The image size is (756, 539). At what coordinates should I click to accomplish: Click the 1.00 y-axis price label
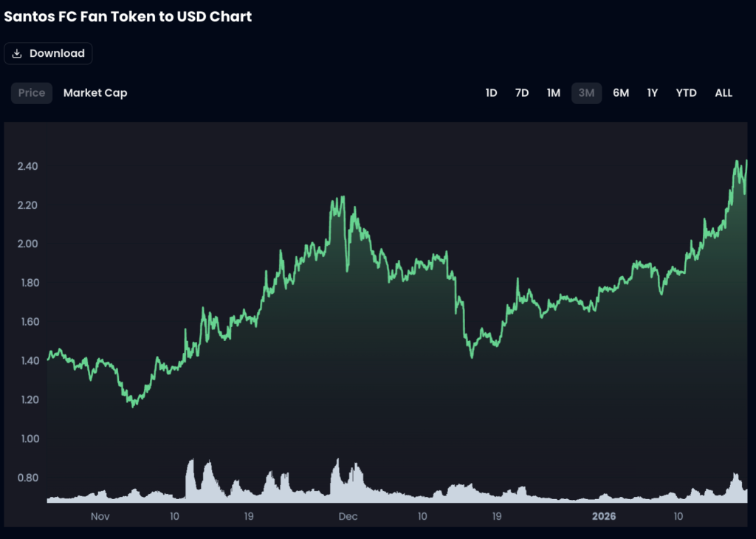(28, 439)
